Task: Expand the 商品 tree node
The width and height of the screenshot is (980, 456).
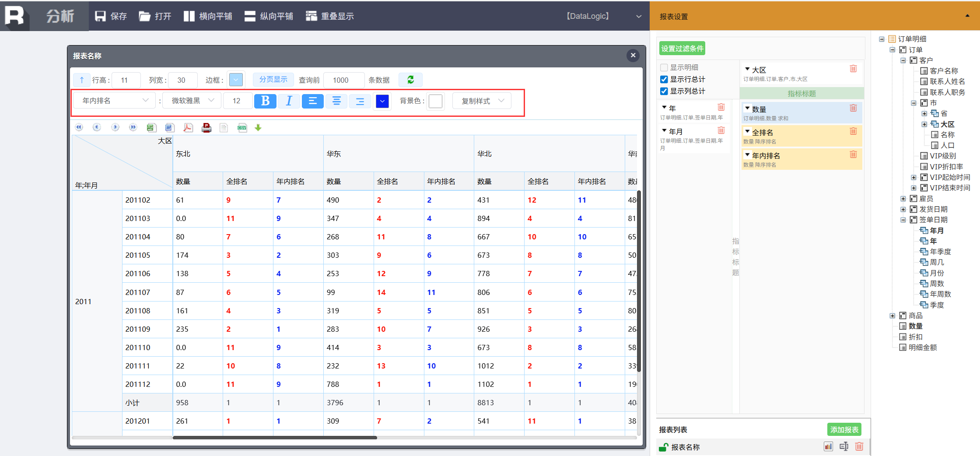Action: [892, 316]
